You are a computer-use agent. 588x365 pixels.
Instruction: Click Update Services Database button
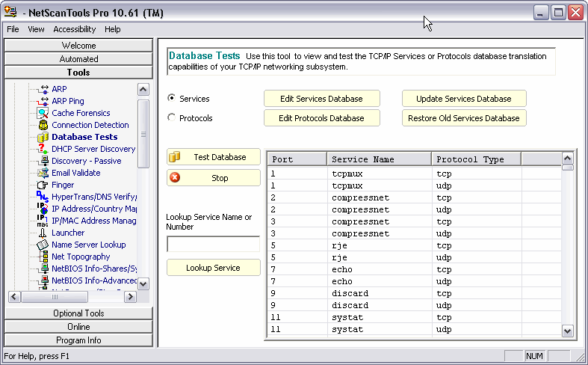coord(464,99)
